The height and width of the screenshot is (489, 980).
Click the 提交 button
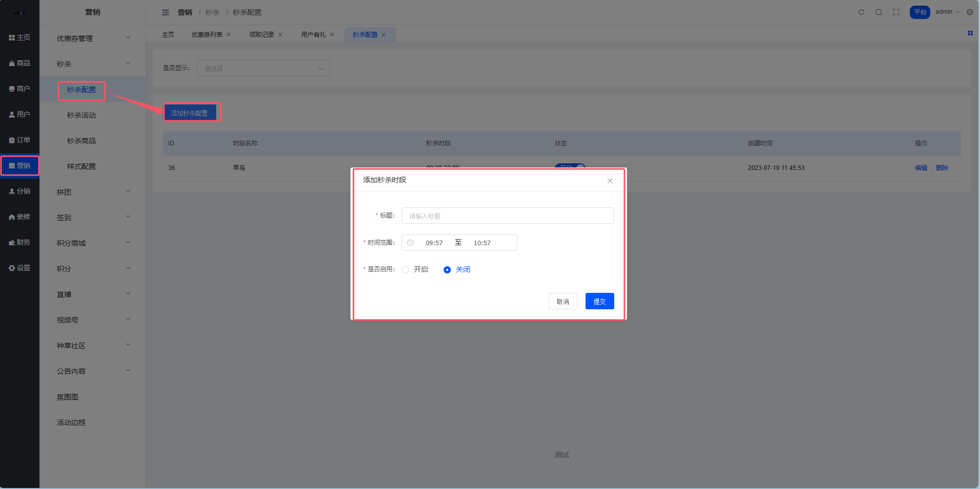click(x=599, y=302)
